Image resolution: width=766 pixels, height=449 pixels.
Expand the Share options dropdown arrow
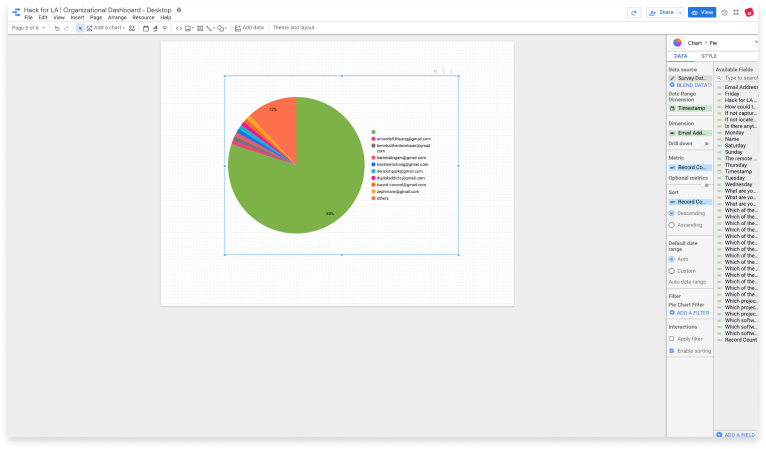(679, 12)
